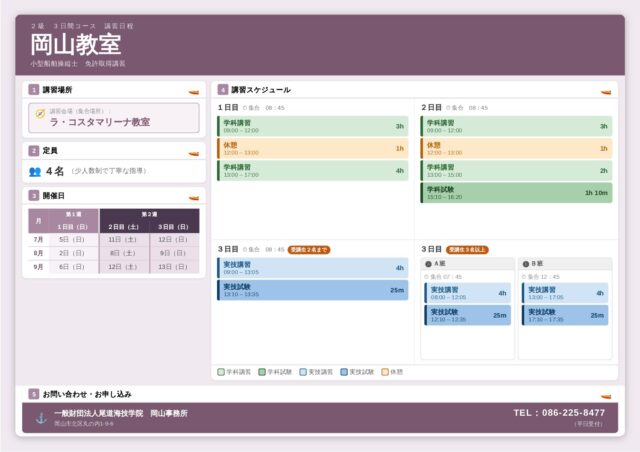Viewport: 640px width, 452px height.
Task: Click number badge 1 beside 講習場所
Action: tap(34, 89)
